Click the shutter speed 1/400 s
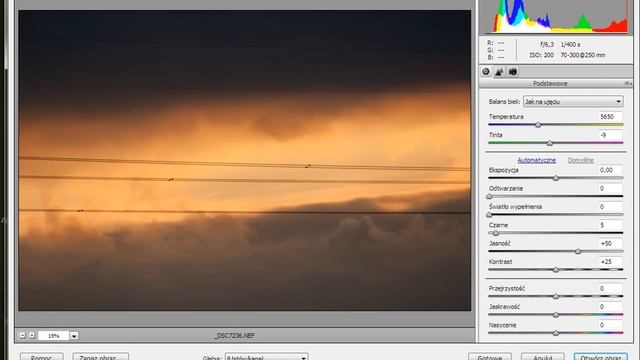This screenshot has height=360, width=640. (570, 44)
